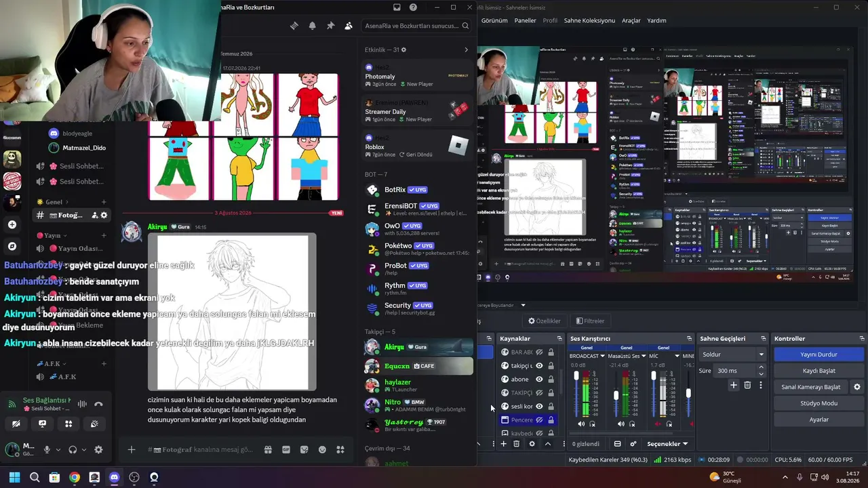868x488 pixels.
Task: Open MİC channel dropdown arrow
Action: [677, 356]
